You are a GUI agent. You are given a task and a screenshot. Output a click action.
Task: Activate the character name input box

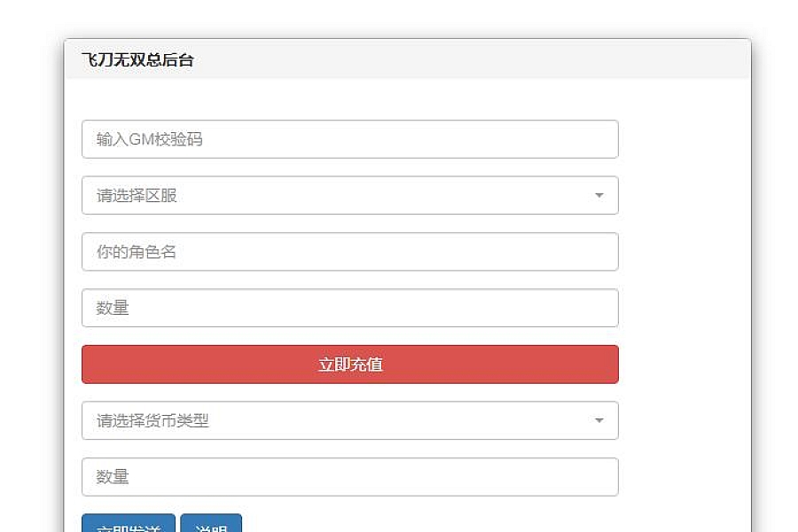pos(349,252)
